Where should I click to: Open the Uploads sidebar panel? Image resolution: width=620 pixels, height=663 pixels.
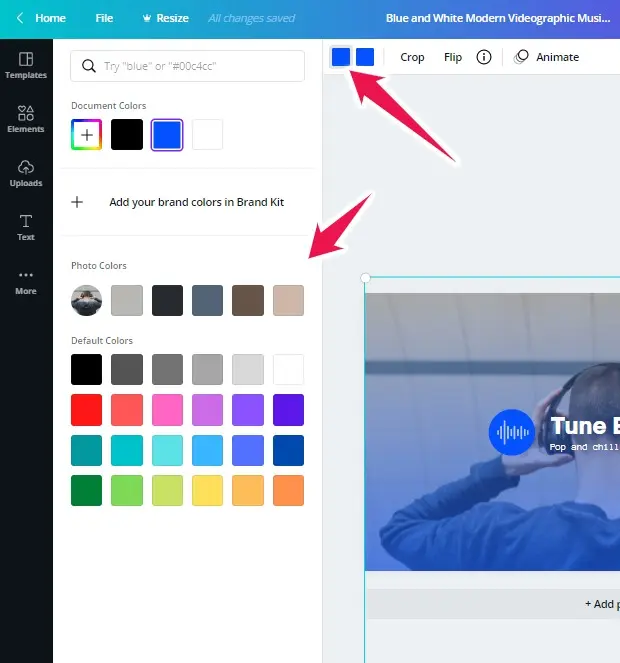pos(26,173)
